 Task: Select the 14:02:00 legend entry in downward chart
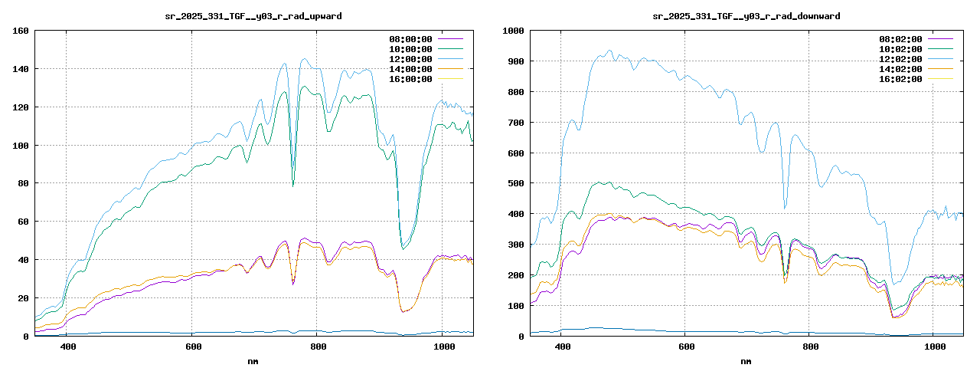click(902, 69)
